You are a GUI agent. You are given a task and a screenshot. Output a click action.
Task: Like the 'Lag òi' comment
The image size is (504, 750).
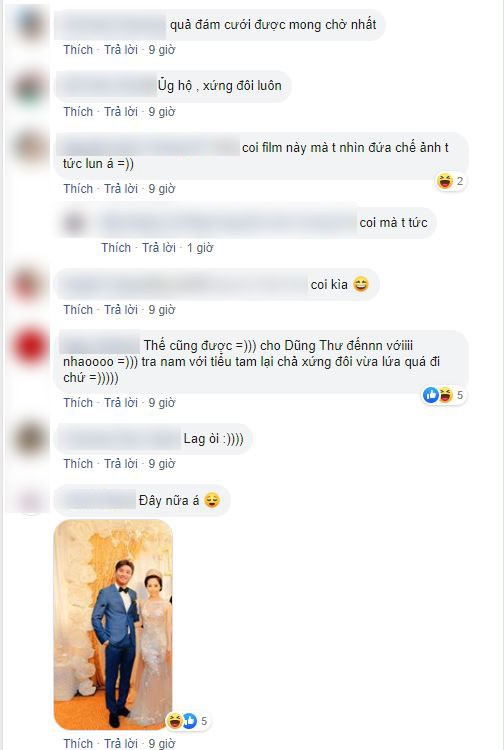[x=78, y=463]
